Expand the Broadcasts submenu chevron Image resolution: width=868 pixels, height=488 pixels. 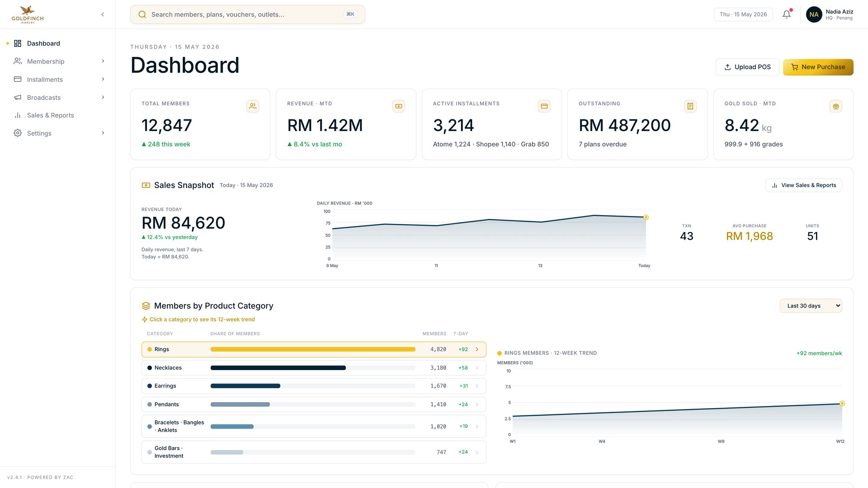(x=103, y=97)
